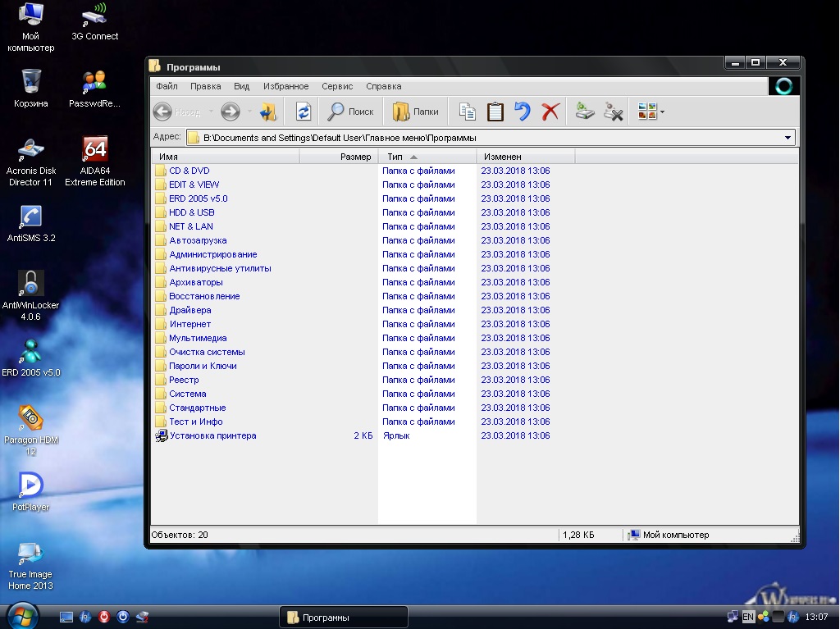
Task: Click the Map network drive icon
Action: point(584,112)
